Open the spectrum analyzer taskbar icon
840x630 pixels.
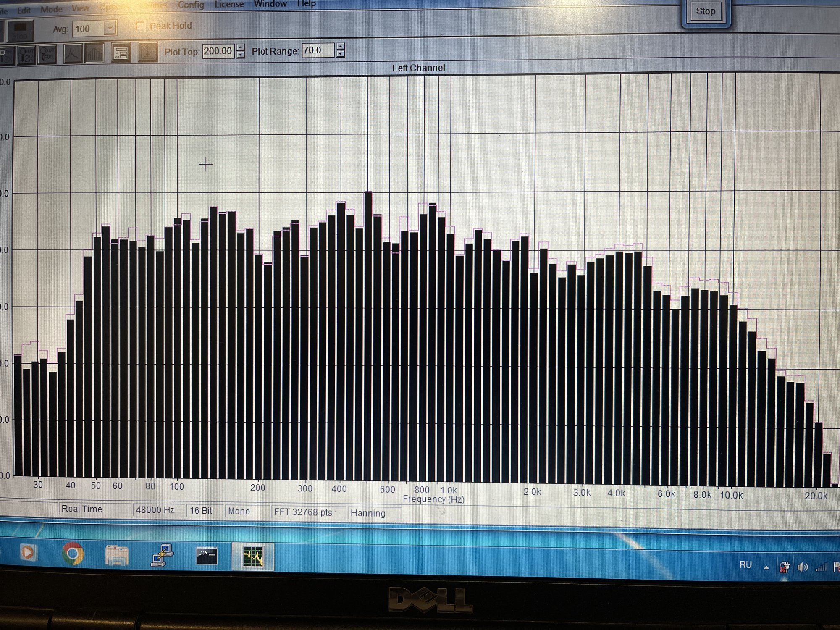click(253, 556)
